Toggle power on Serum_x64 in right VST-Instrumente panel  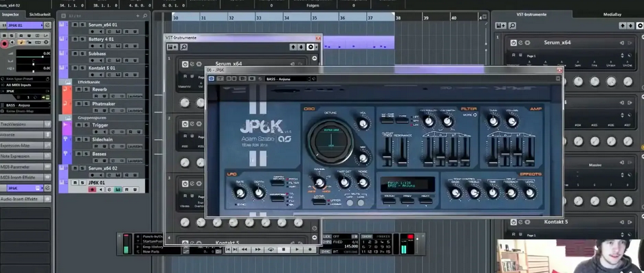(513, 42)
